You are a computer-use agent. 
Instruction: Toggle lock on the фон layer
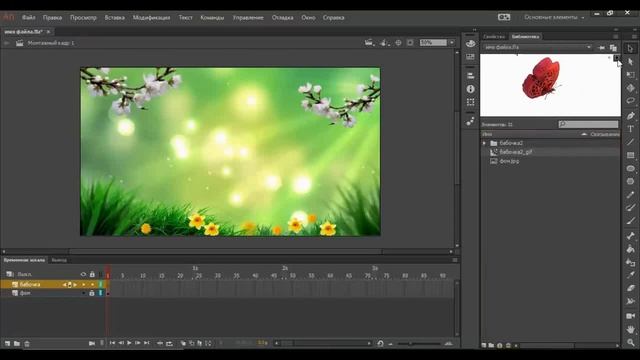pyautogui.click(x=92, y=293)
